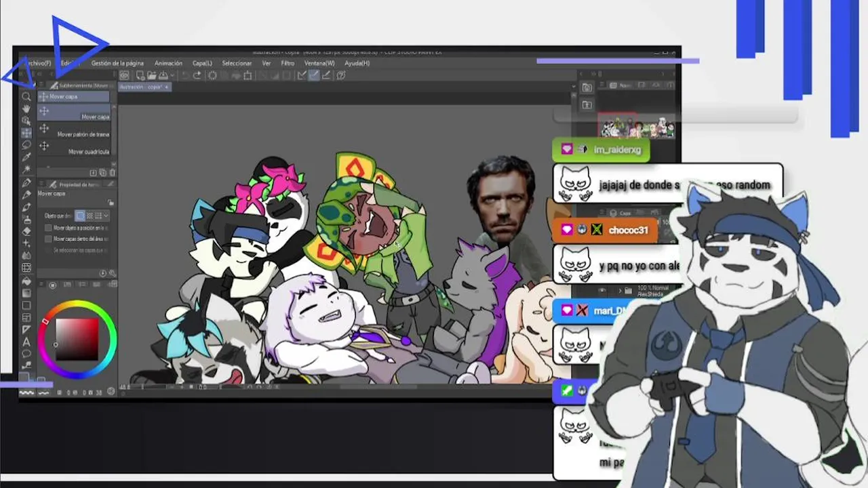Viewport: 868px width, 488px height.
Task: Select the Correct line tool
Action: click(26, 364)
